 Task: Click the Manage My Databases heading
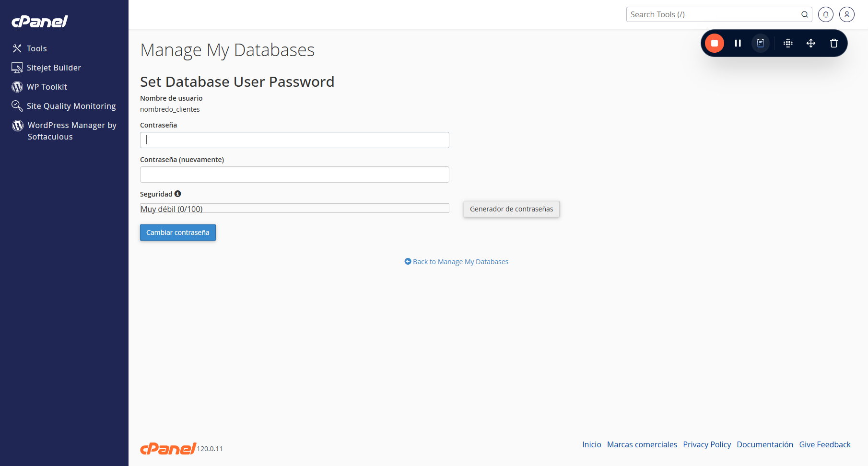point(227,50)
